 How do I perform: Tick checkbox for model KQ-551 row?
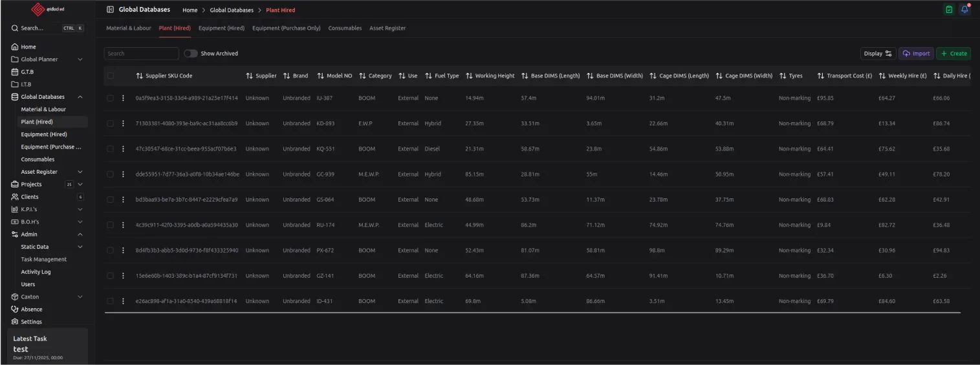pos(110,149)
